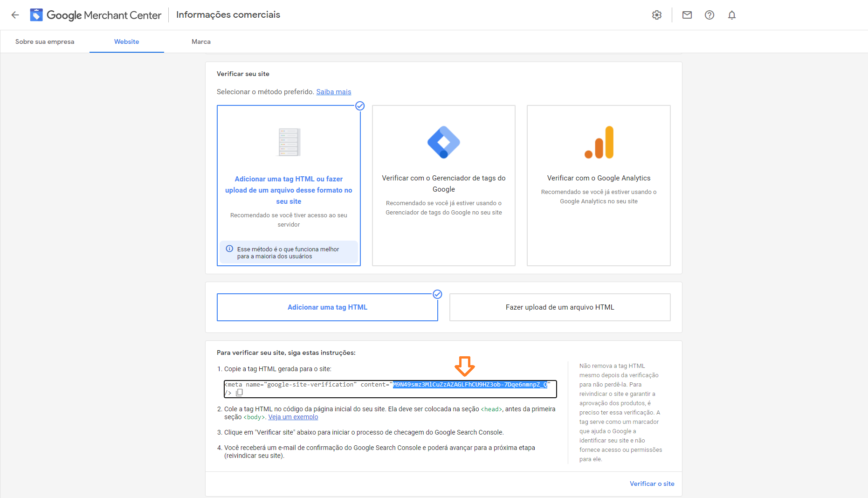This screenshot has height=498, width=868.
Task: Click Para verificar seu site instructions heading
Action: (286, 353)
